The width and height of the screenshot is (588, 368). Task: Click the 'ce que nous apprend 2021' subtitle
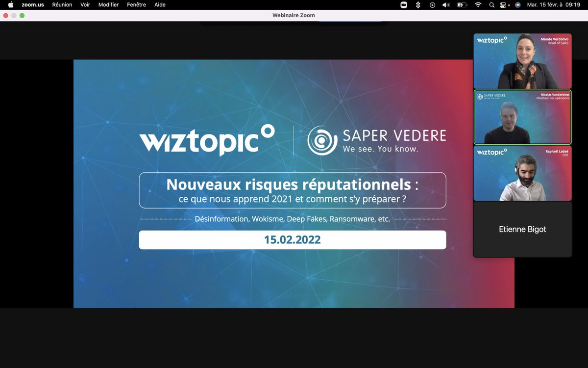coord(293,199)
